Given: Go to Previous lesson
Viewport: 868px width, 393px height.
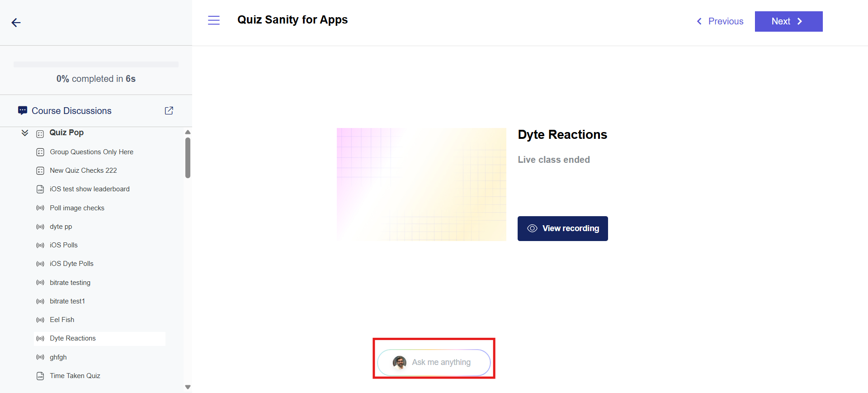Looking at the screenshot, I should 720,21.
